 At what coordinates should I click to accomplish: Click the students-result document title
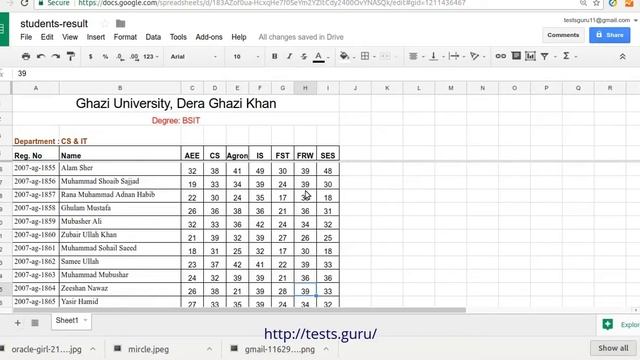click(x=54, y=24)
